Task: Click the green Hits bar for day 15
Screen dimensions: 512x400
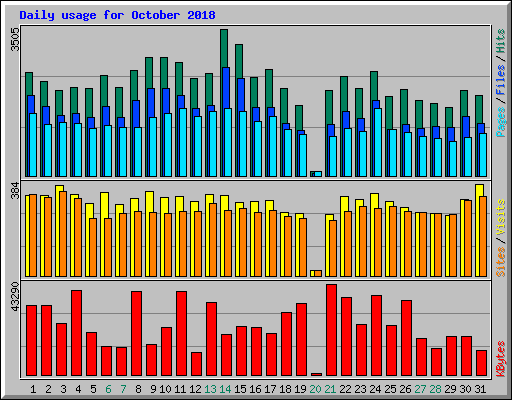Action: (239, 61)
